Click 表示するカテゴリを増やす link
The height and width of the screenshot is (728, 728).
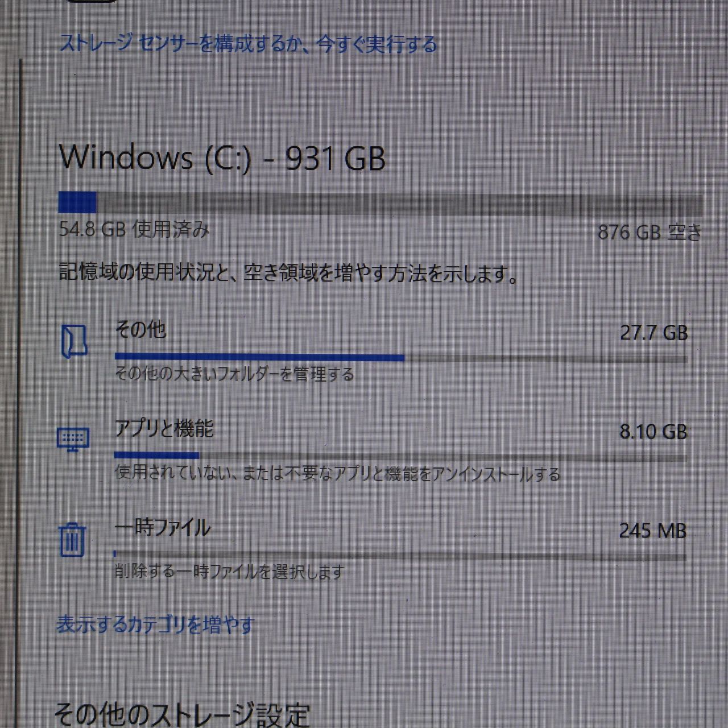click(x=155, y=625)
